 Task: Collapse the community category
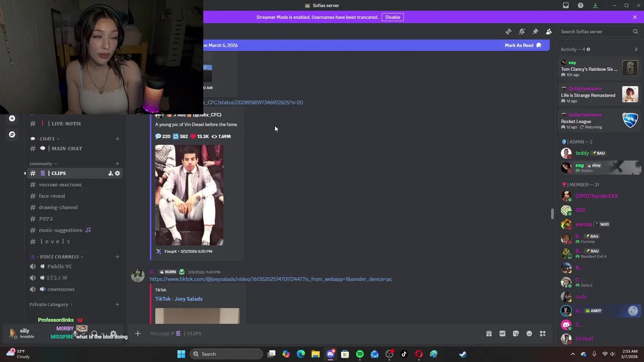coord(43,163)
